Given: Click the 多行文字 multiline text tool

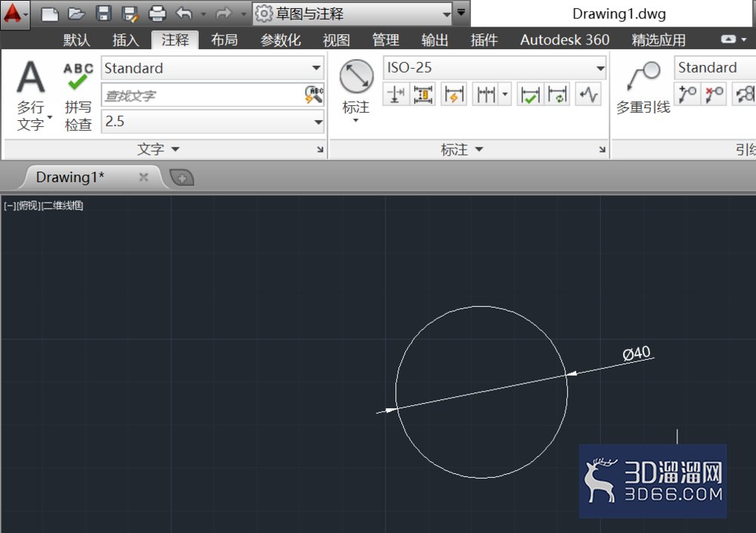Looking at the screenshot, I should [31, 95].
